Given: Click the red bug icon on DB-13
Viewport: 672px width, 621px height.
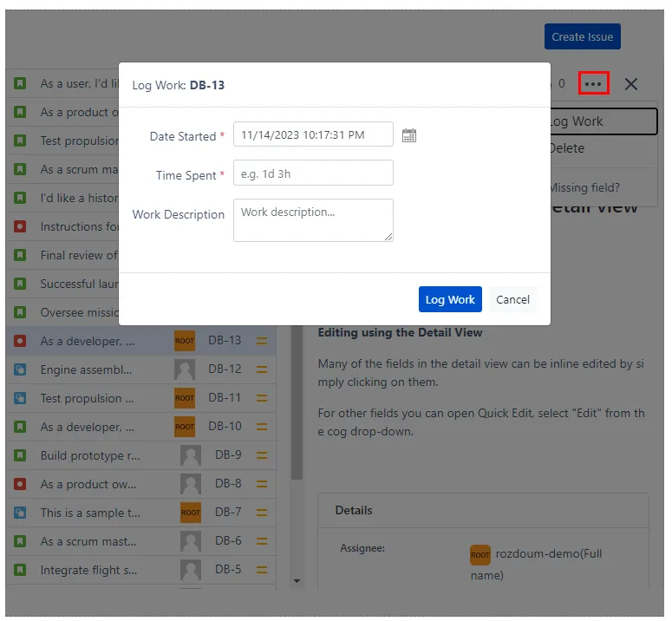Looking at the screenshot, I should click(20, 341).
